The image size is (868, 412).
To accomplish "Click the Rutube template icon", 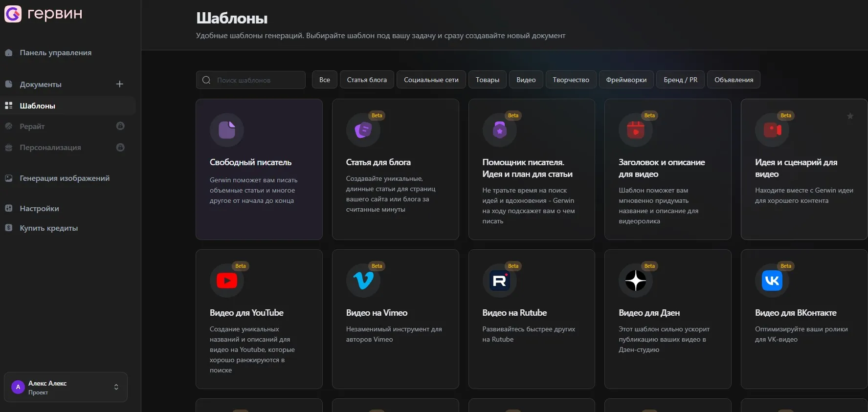I will (500, 281).
